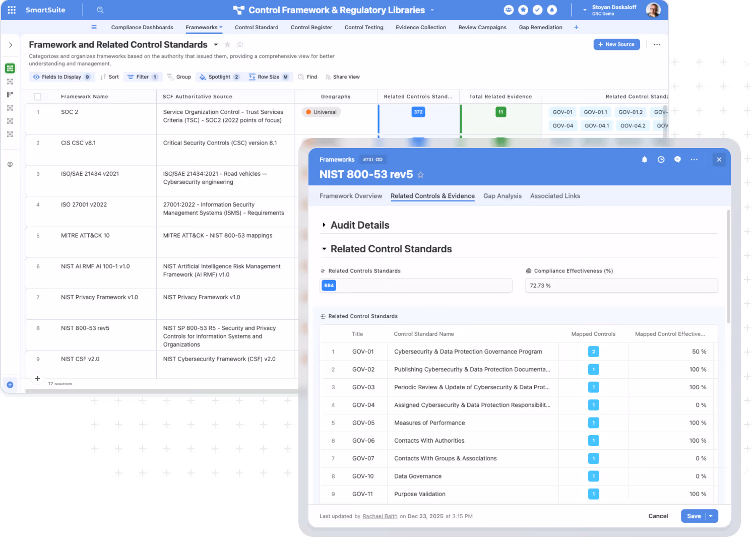Open the Group tool
Image resolution: width=756 pixels, height=554 pixels.
179,77
